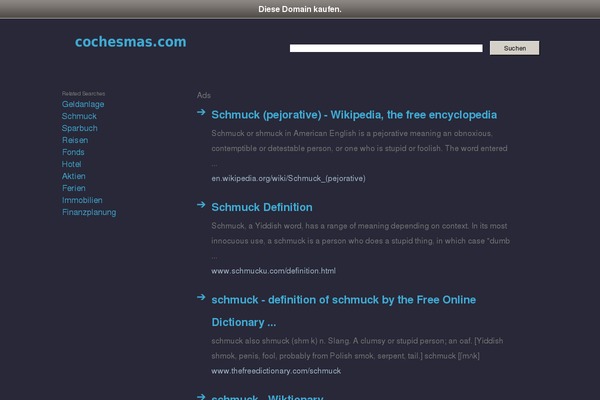
Task: Click arrow icon beside Schmuck Definition result
Action: (201, 205)
